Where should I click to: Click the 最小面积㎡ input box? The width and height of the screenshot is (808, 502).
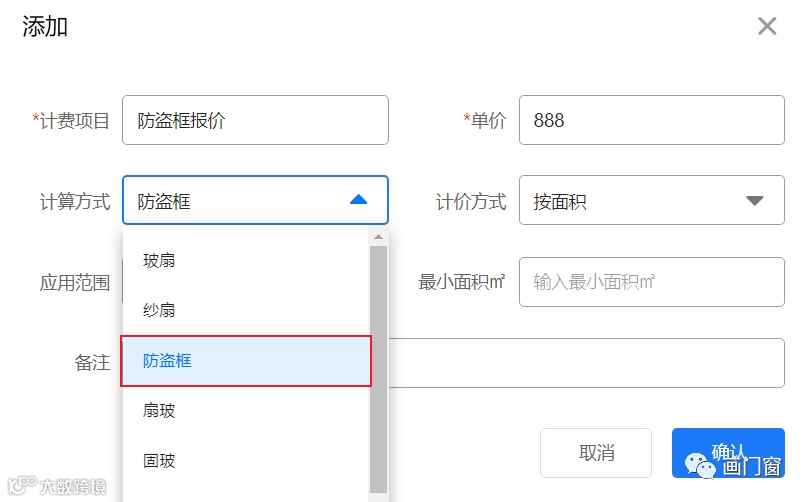[651, 282]
